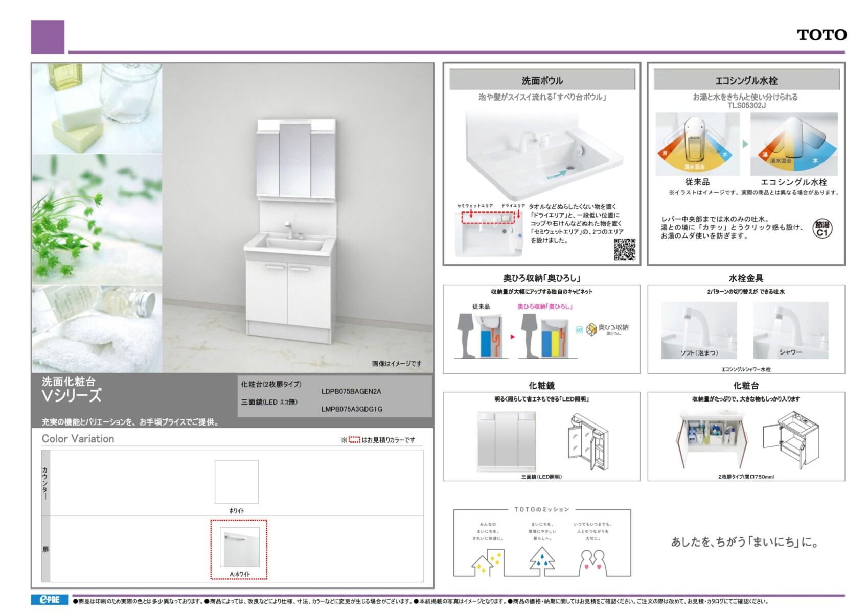Select the エコシングル水栓 temperature illustration
Viewport: 868px width, 613px height.
pyautogui.click(x=794, y=144)
